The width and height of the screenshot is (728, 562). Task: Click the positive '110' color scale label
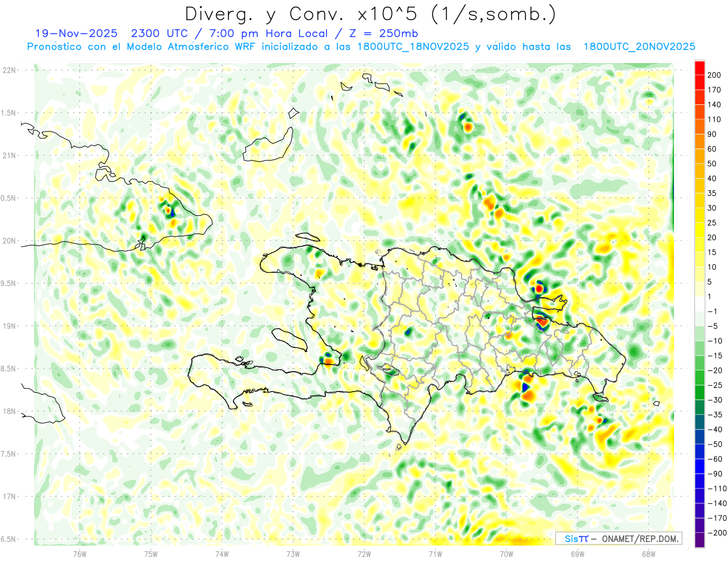pos(714,119)
